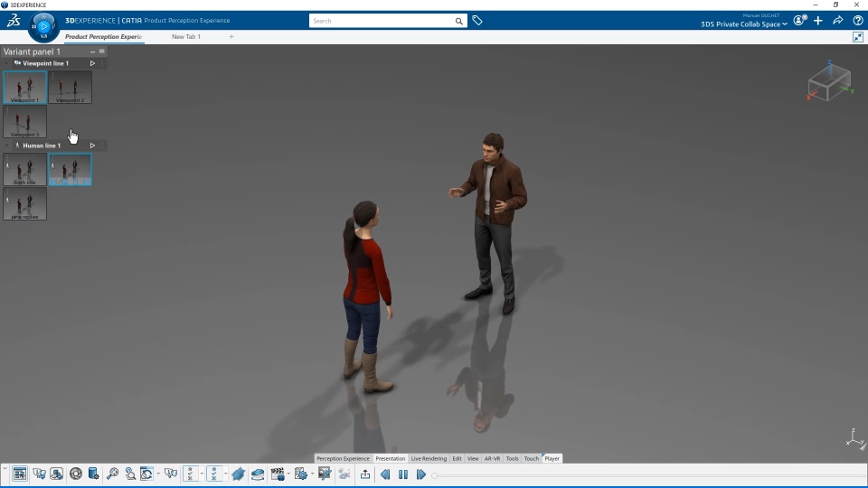Click the plus Add content icon
This screenshot has width=868, height=488.
(x=818, y=21)
